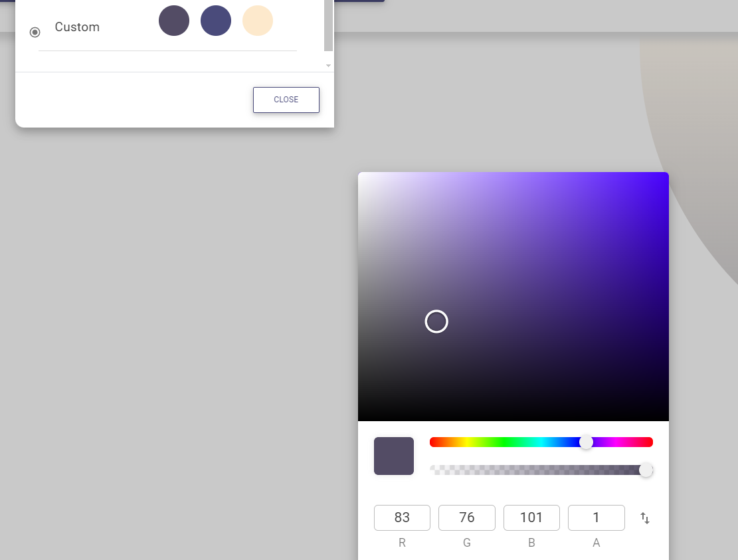Screen dimensions: 738x560
Task: Select the indigo preset swatch
Action: (216, 21)
